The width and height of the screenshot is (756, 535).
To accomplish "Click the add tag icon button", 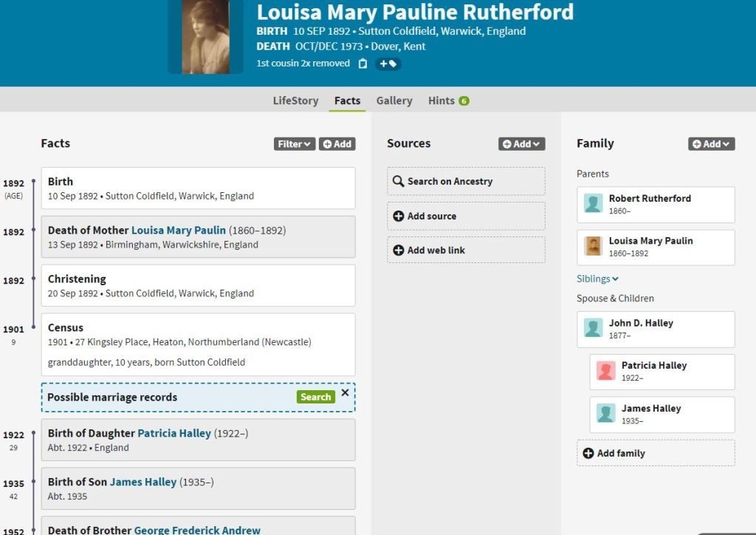I will pyautogui.click(x=388, y=64).
